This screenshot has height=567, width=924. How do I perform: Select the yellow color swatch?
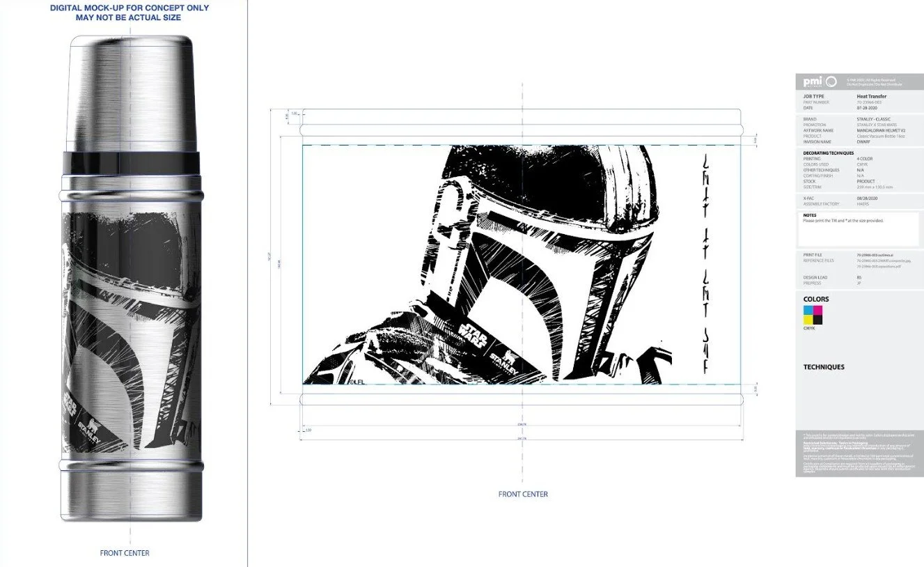pyautogui.click(x=808, y=320)
